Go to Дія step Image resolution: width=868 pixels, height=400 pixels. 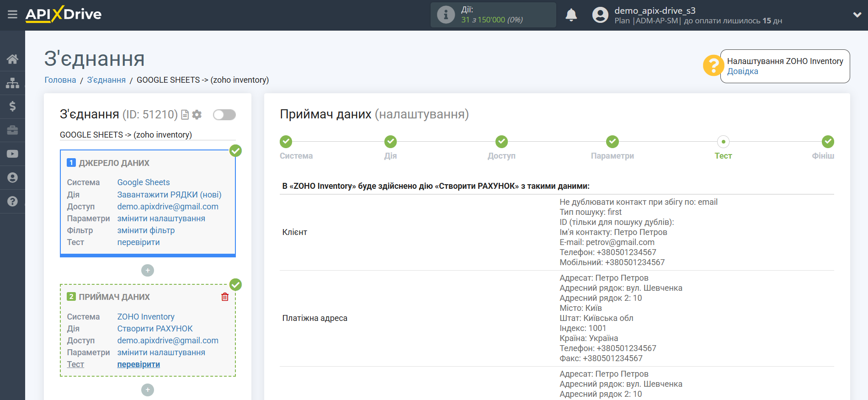point(390,142)
